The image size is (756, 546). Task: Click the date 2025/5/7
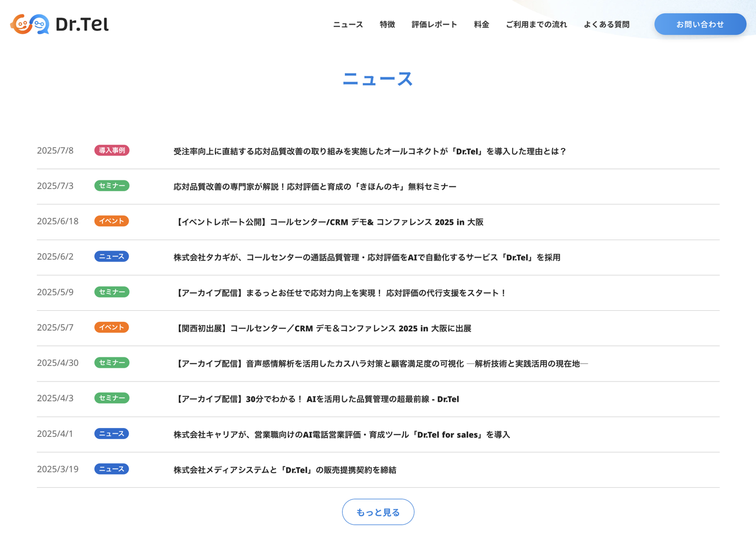[x=55, y=327]
